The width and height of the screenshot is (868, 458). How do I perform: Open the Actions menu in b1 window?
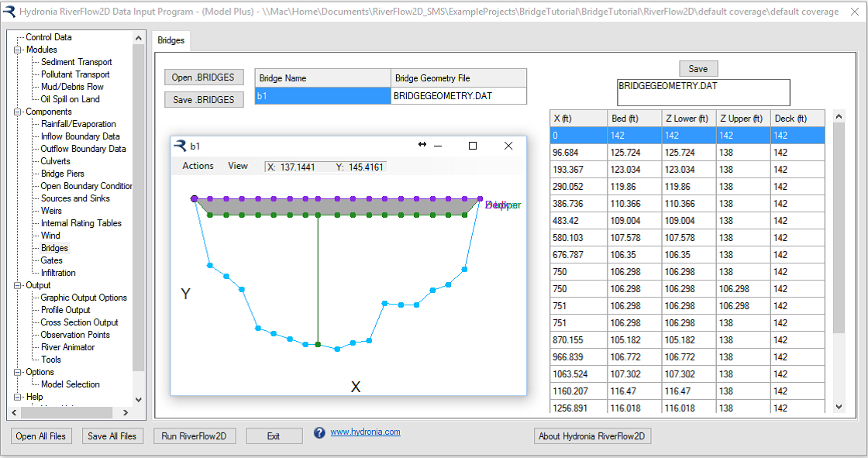[198, 166]
